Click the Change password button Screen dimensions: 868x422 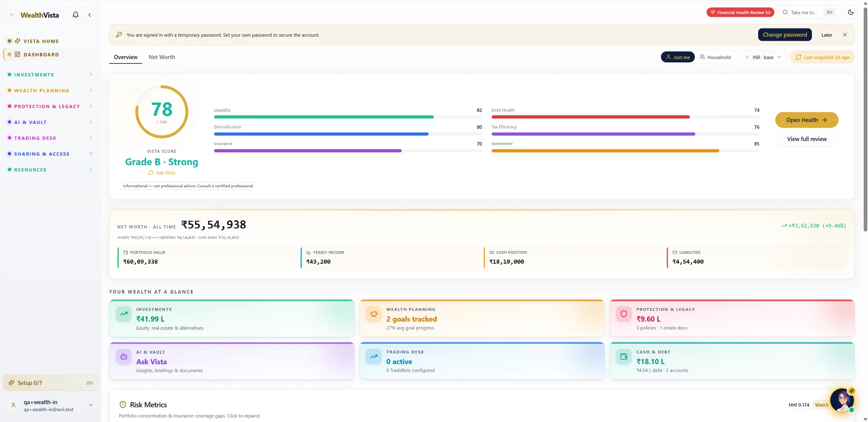[785, 35]
